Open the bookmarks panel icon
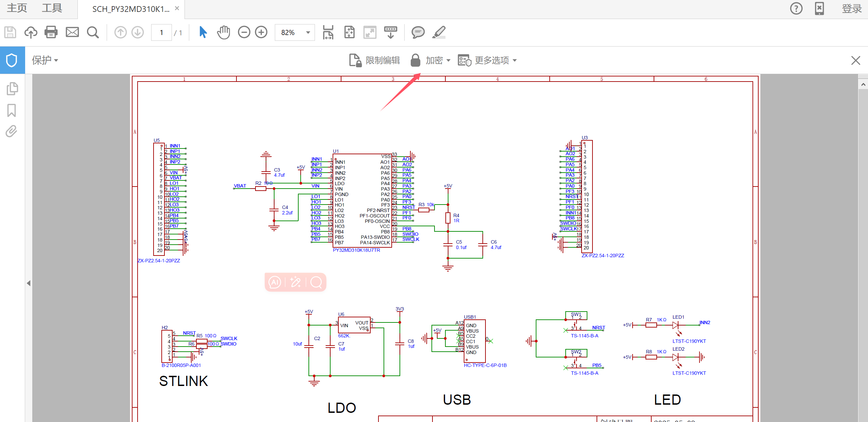 point(12,110)
